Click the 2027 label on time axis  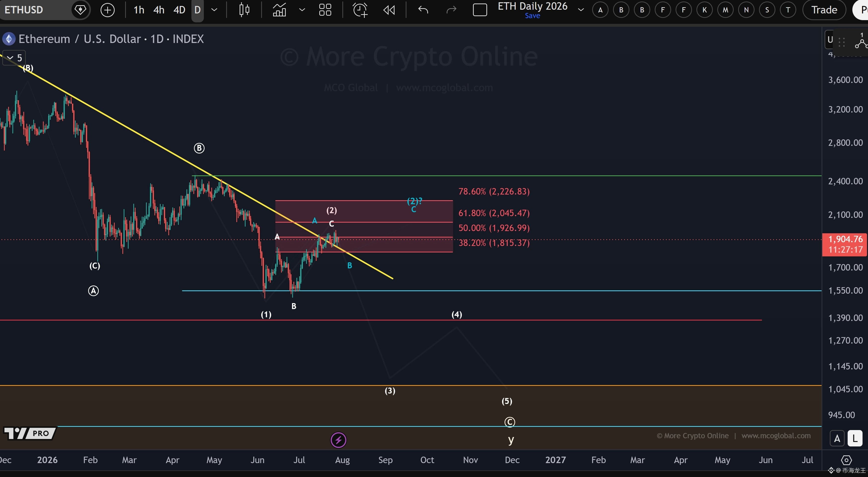(x=555, y=460)
